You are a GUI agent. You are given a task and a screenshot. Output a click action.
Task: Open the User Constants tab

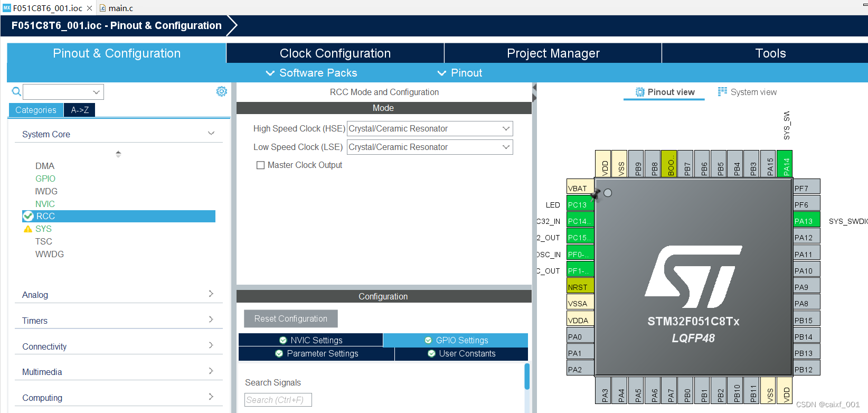[x=461, y=354]
